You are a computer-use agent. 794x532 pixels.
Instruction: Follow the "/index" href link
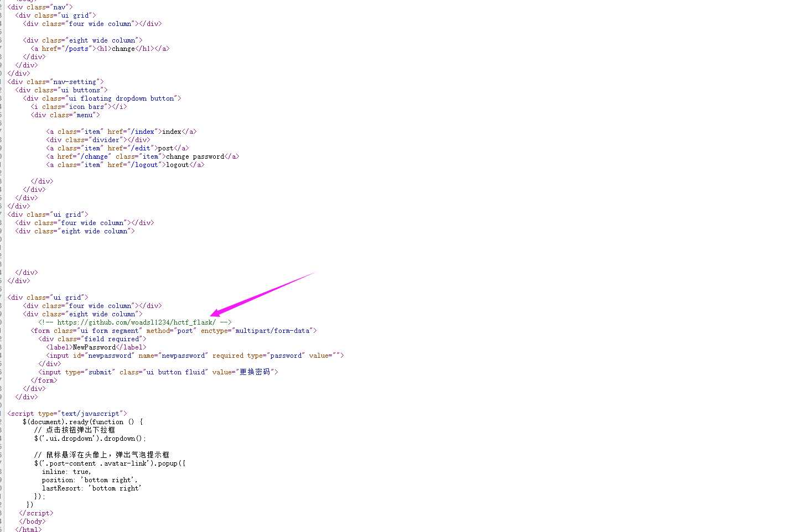(x=143, y=132)
